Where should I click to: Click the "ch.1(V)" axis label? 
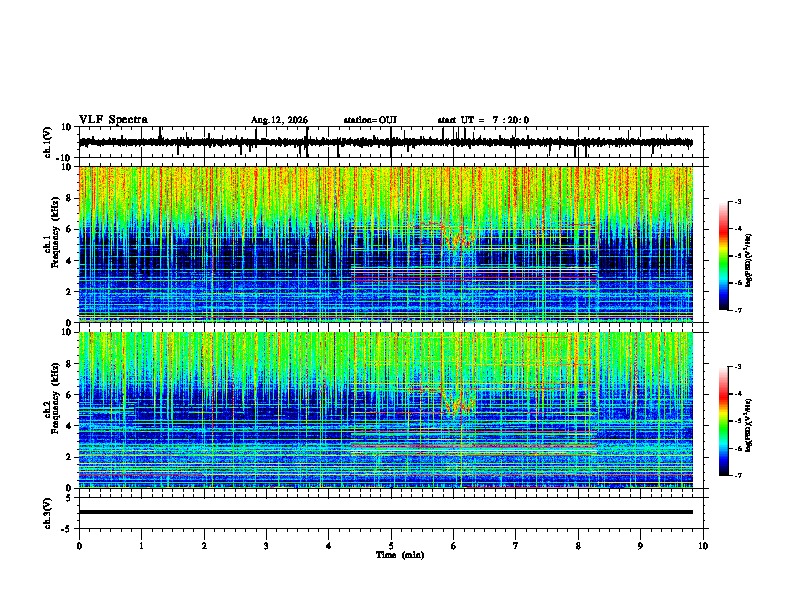48,142
